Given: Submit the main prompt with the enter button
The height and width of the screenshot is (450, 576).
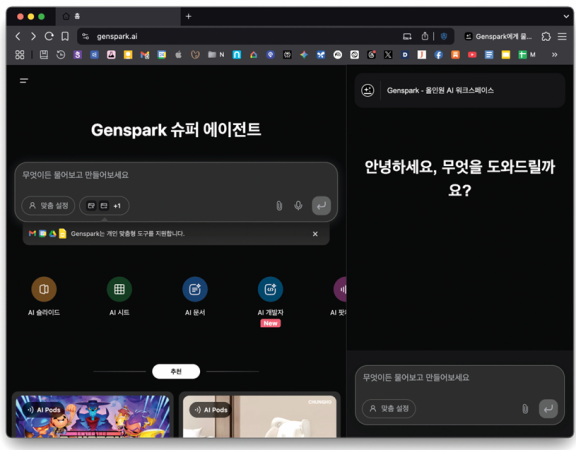Looking at the screenshot, I should click(x=321, y=206).
